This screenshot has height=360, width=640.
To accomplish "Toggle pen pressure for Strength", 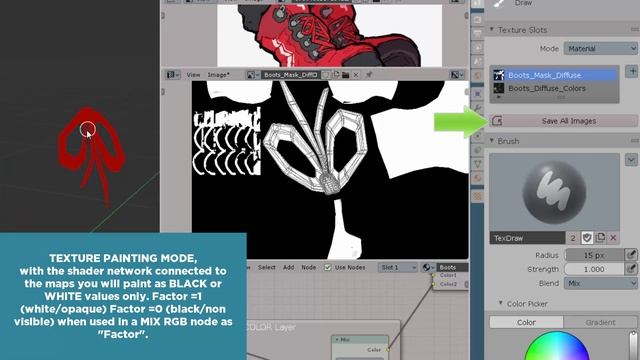I will (x=631, y=269).
